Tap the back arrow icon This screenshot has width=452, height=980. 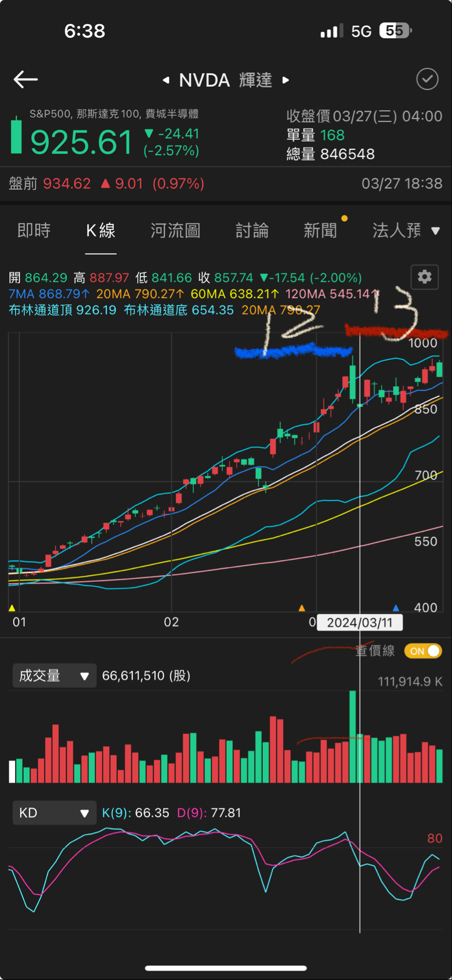pos(25,79)
